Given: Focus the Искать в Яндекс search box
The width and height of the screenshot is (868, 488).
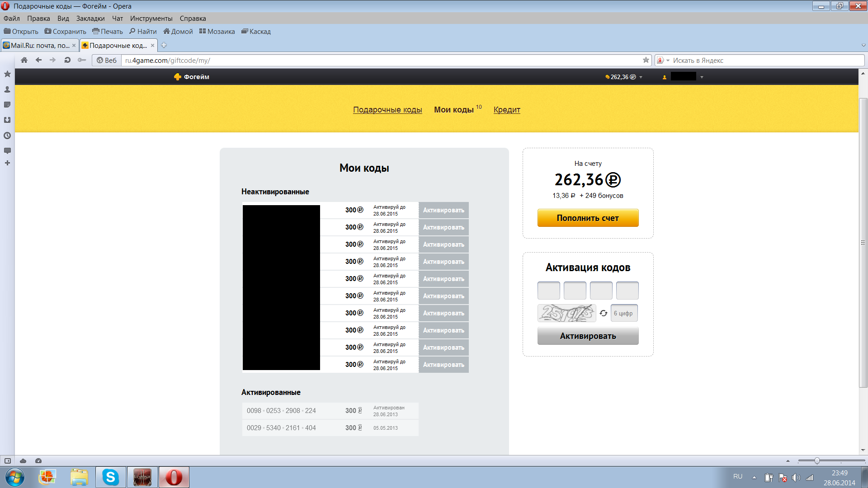Looking at the screenshot, I should [767, 60].
